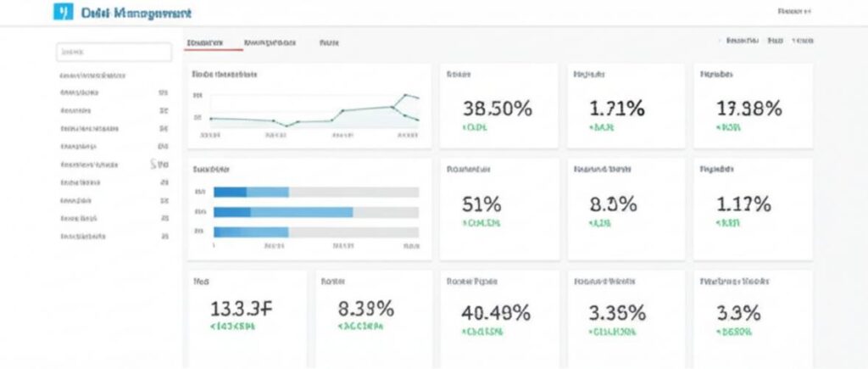Open the 13.3.3F metric card
This screenshot has width=868, height=369.
tap(247, 319)
